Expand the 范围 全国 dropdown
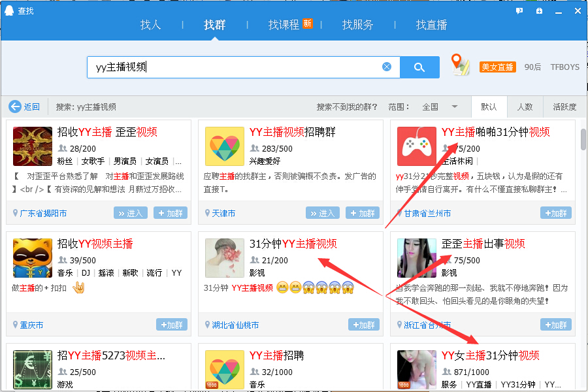The width and height of the screenshot is (588, 392). (x=440, y=107)
